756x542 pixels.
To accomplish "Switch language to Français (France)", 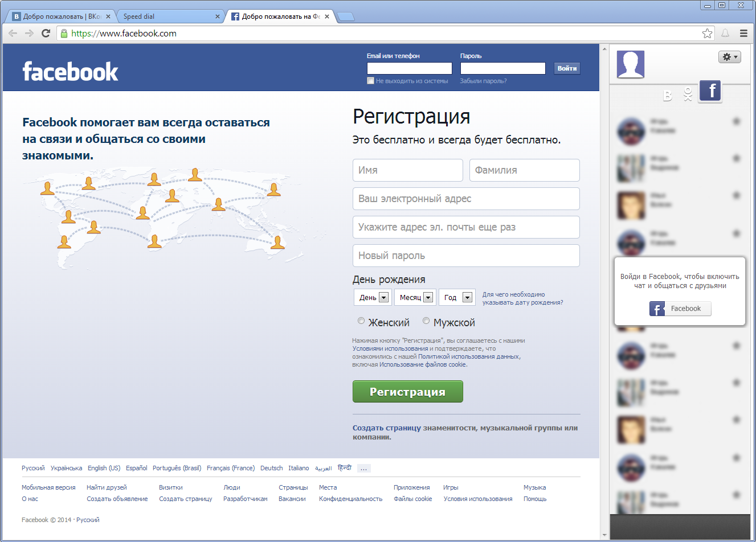I will [231, 469].
